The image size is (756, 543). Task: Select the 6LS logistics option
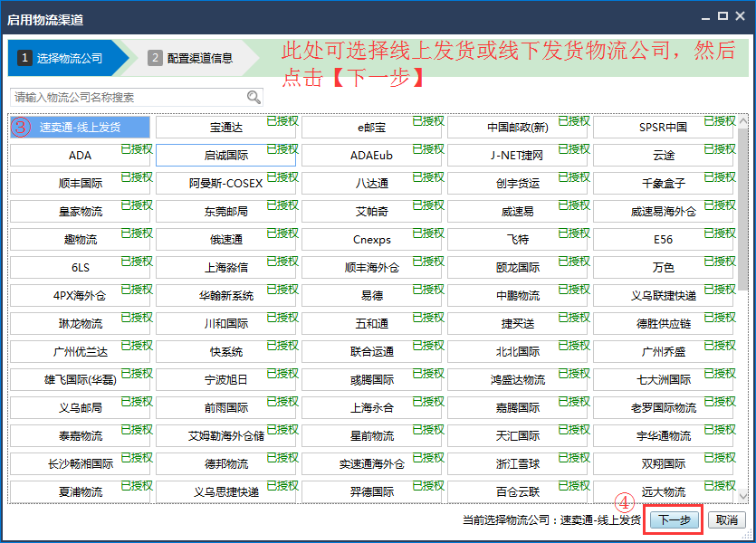pyautogui.click(x=80, y=267)
